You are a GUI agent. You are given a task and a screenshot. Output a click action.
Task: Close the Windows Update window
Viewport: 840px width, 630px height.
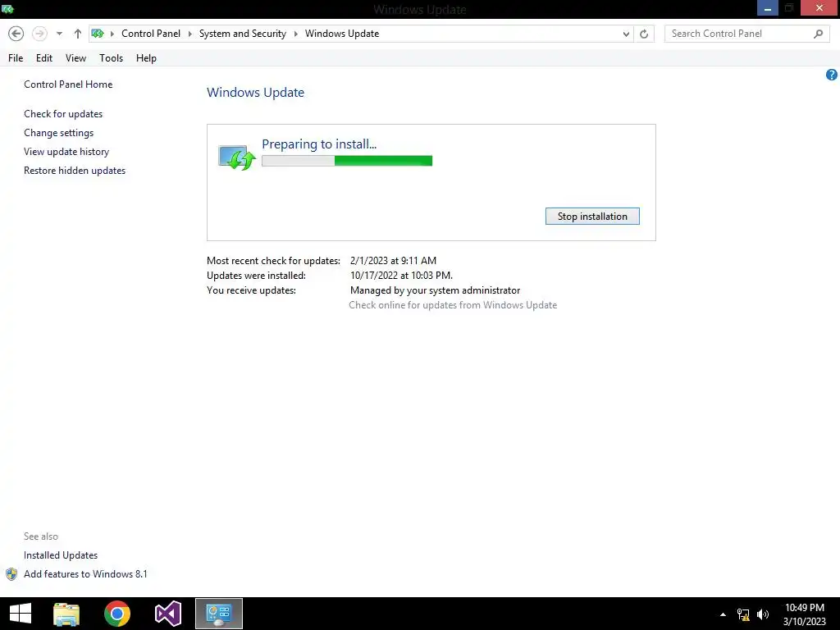[x=819, y=8]
